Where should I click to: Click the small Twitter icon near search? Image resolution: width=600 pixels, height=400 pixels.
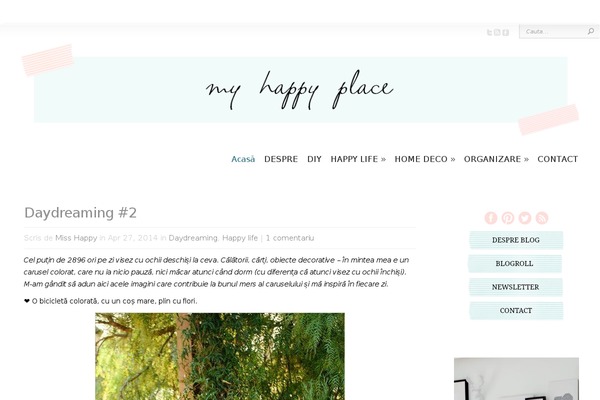(489, 32)
